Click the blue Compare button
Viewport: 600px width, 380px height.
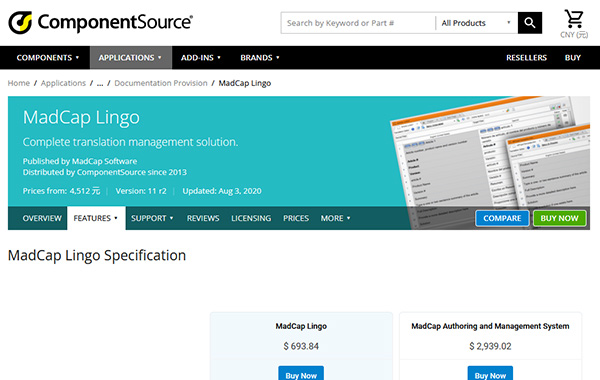click(502, 218)
